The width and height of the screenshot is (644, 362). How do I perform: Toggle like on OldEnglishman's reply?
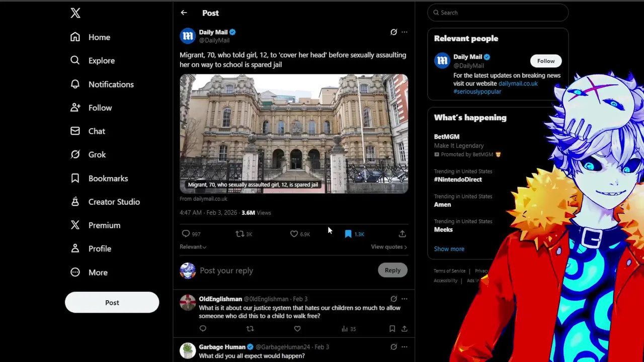click(x=297, y=329)
